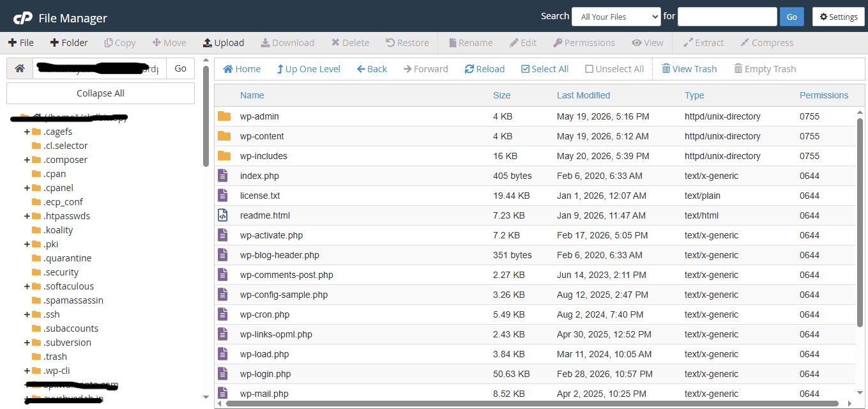Select the readme.html file icon
Image resolution: width=868 pixels, height=409 pixels.
click(222, 215)
